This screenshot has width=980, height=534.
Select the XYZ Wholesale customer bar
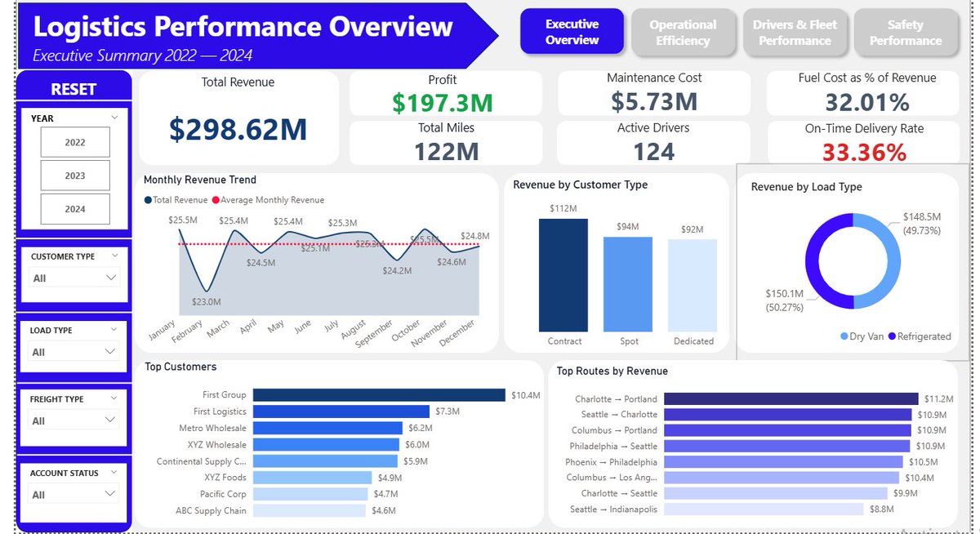point(325,445)
